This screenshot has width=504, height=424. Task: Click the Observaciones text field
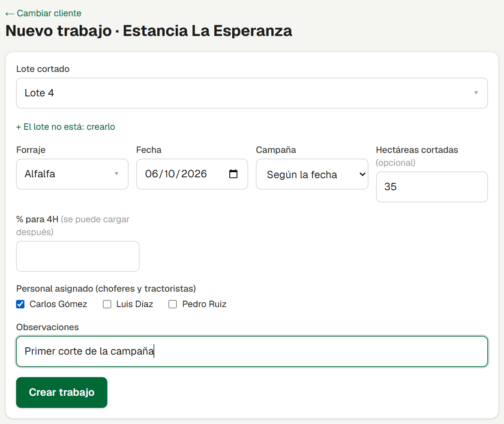click(x=252, y=351)
